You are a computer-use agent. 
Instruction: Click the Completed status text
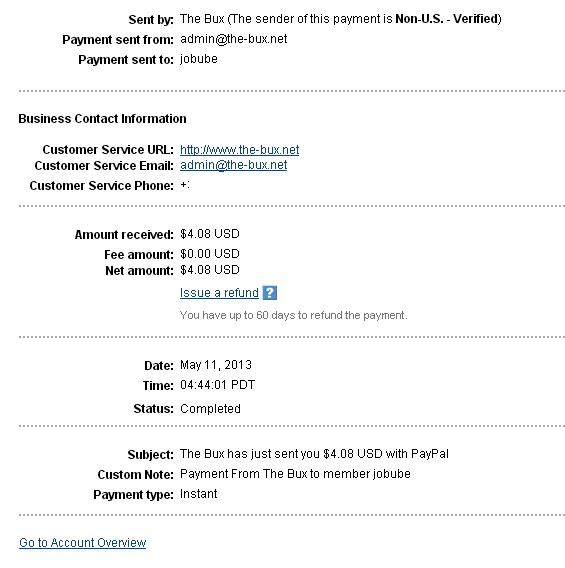(x=210, y=409)
